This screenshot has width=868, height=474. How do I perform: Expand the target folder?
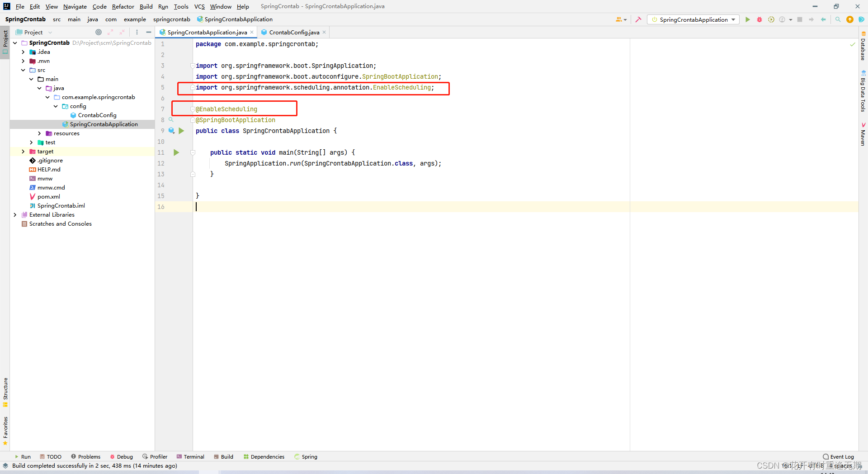pos(23,152)
